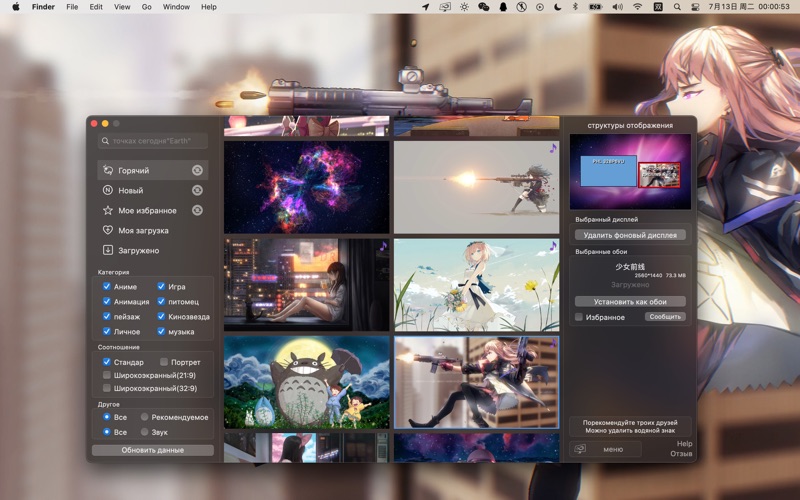This screenshot has width=800, height=500.
Task: Toggle the Анимация category checkbox
Action: [x=107, y=301]
